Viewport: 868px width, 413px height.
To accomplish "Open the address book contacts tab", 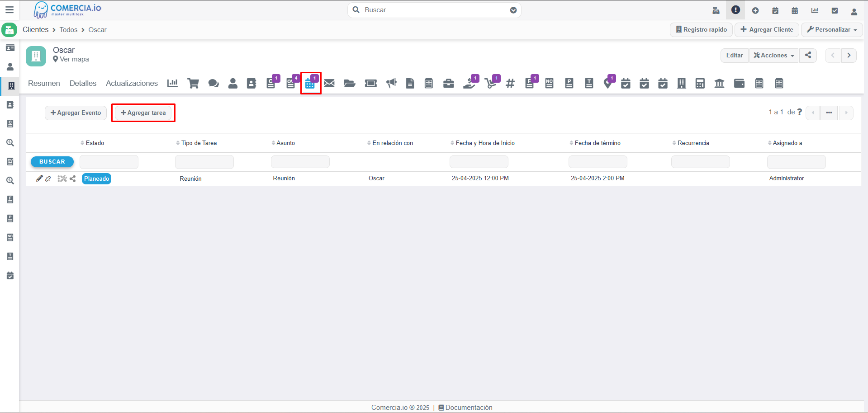I will pyautogui.click(x=251, y=84).
